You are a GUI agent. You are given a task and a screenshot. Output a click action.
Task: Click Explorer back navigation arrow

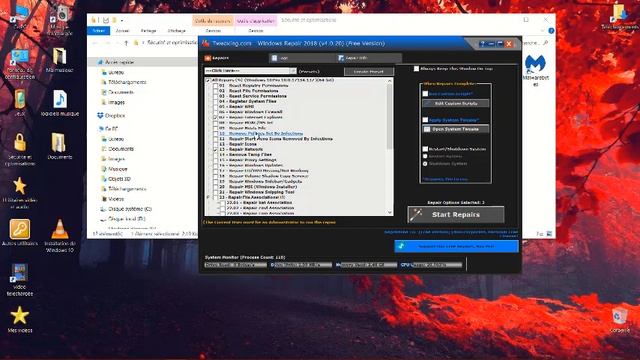click(x=96, y=42)
